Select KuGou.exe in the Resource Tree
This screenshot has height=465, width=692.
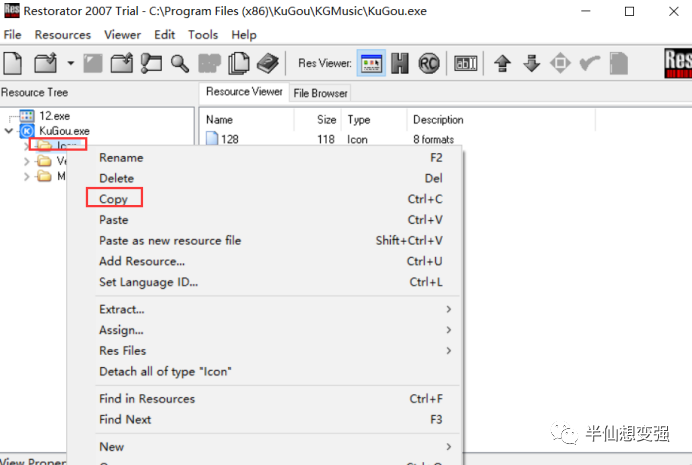64,131
